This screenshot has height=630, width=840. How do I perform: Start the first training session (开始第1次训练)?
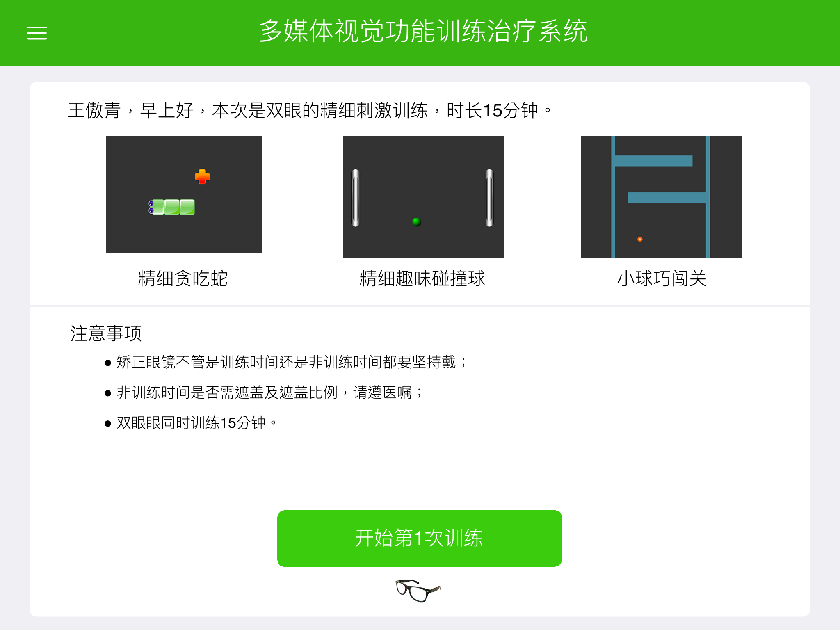pyautogui.click(x=419, y=538)
